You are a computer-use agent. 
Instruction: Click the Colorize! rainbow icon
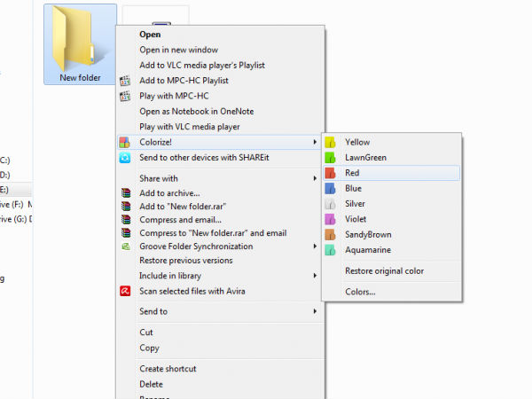[x=124, y=142]
